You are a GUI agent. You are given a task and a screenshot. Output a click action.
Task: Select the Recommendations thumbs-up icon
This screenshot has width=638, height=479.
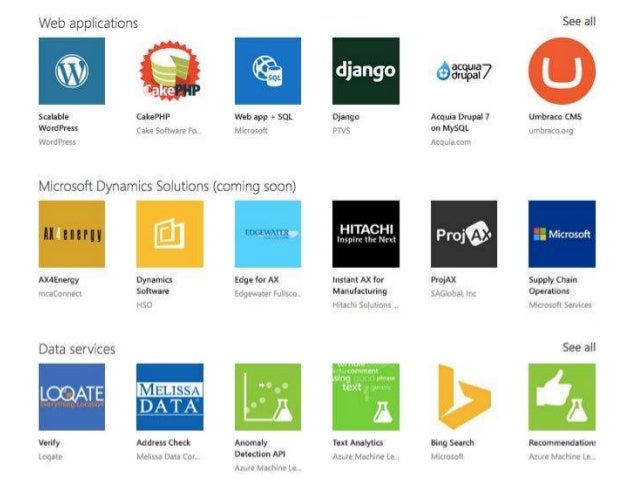(x=562, y=397)
